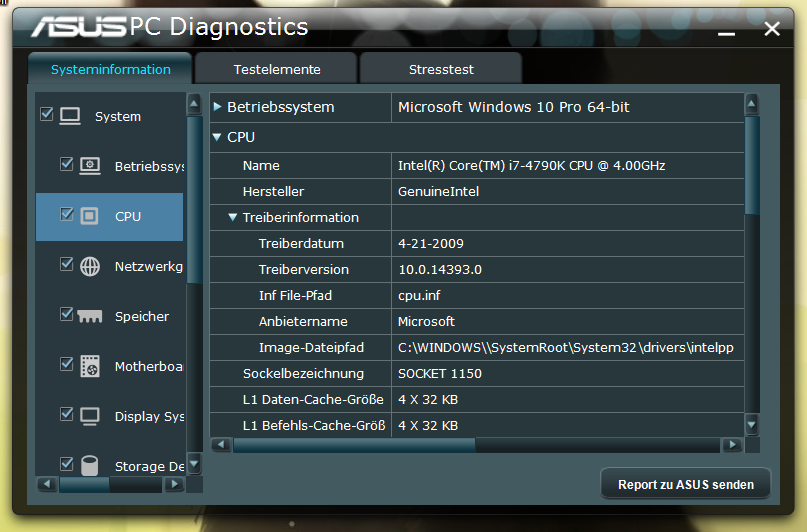Image resolution: width=807 pixels, height=532 pixels.
Task: Click the Treiberdatum value '4-21-2009'
Action: pos(431,243)
